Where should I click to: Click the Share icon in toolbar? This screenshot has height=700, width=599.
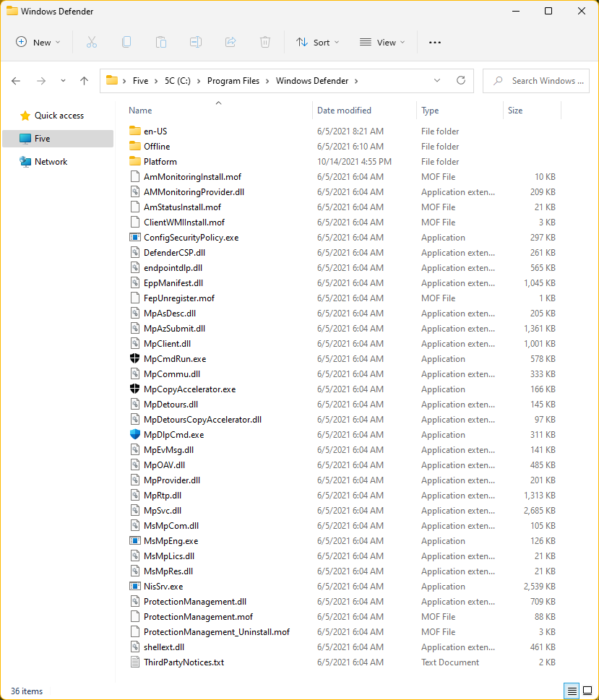tap(230, 43)
